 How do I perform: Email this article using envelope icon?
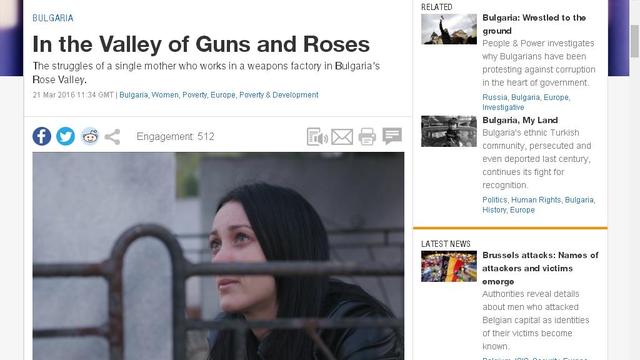pyautogui.click(x=342, y=137)
